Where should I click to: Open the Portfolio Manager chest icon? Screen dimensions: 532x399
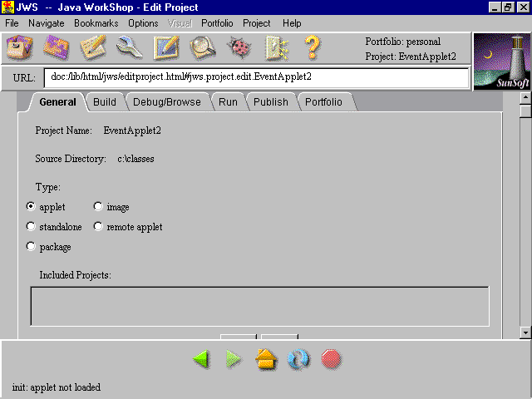[x=19, y=47]
